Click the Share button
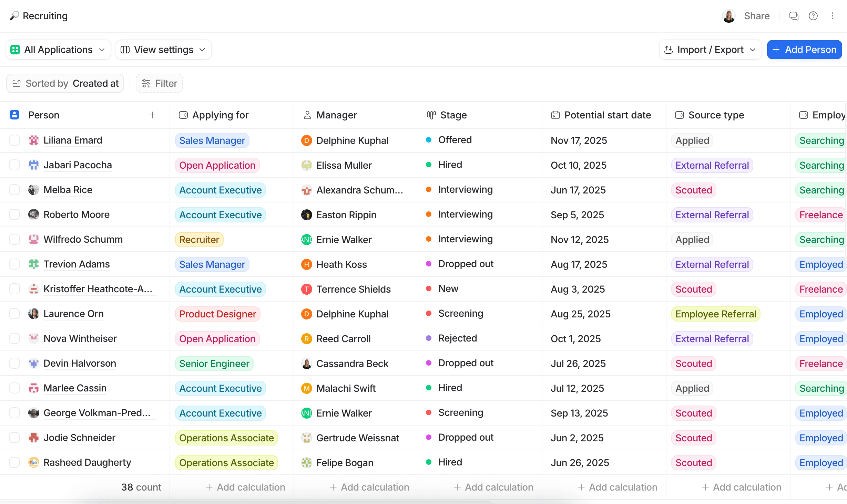 (757, 16)
